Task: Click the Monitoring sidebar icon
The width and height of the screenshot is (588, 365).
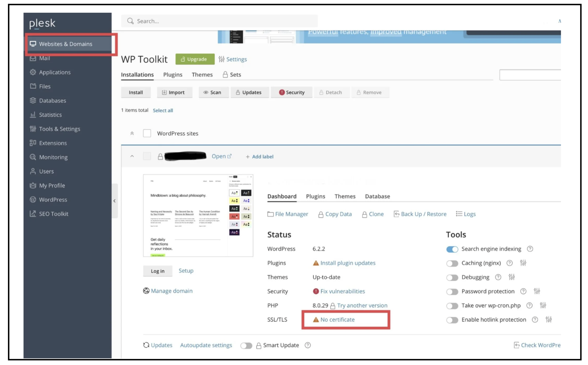Action: [x=33, y=157]
